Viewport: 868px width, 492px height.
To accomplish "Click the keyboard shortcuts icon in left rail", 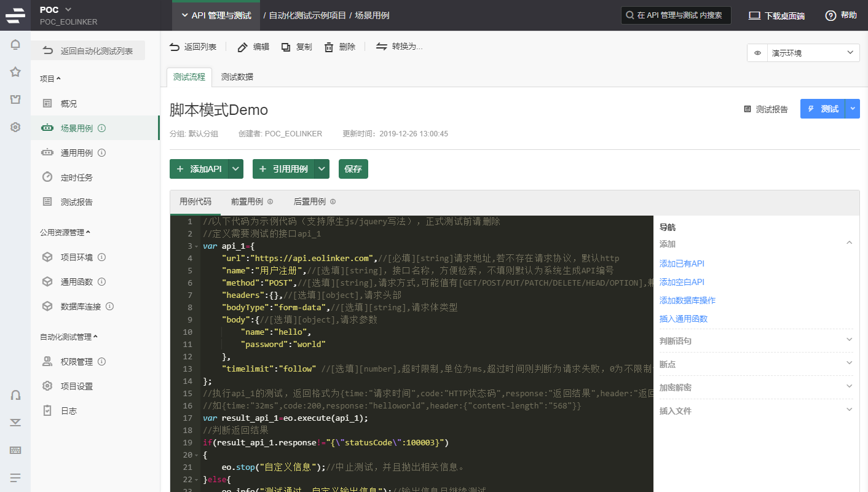I will (x=15, y=450).
